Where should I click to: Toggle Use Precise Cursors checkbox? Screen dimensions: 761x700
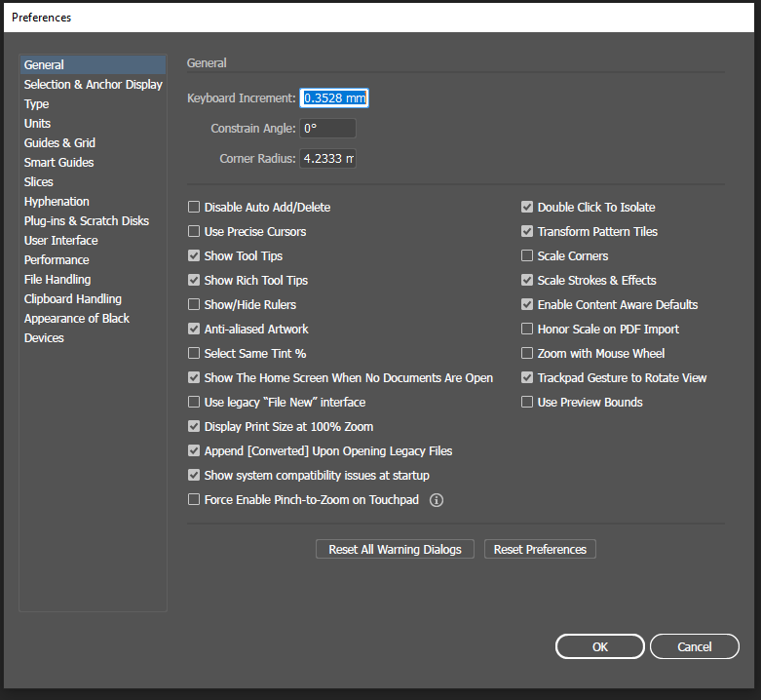point(194,232)
